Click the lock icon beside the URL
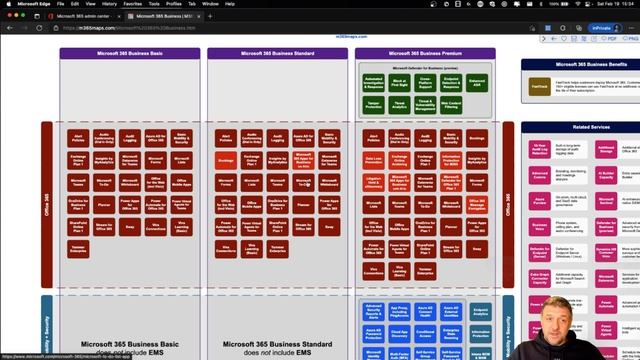 point(56,28)
